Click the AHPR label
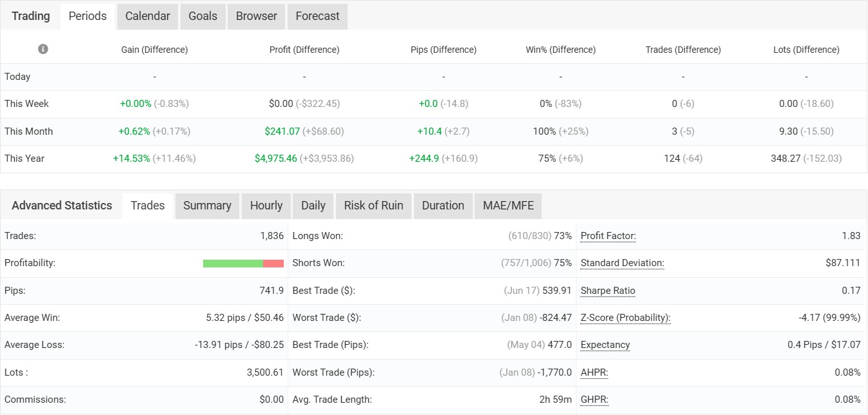The image size is (868, 415). coord(595,372)
